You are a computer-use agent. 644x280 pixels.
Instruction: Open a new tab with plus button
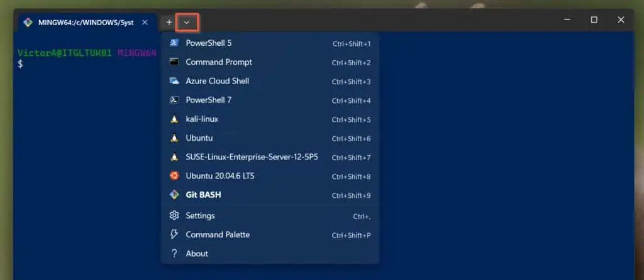(169, 23)
